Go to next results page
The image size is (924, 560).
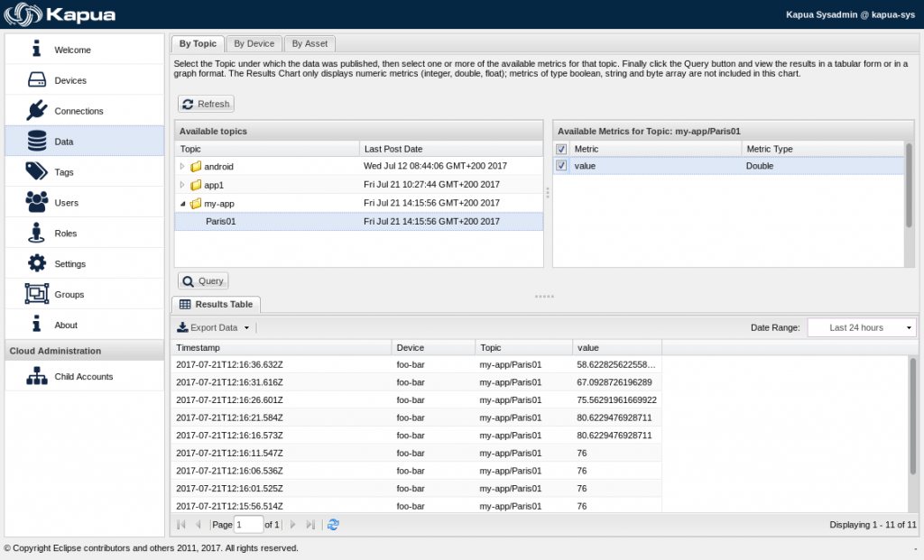pos(293,524)
